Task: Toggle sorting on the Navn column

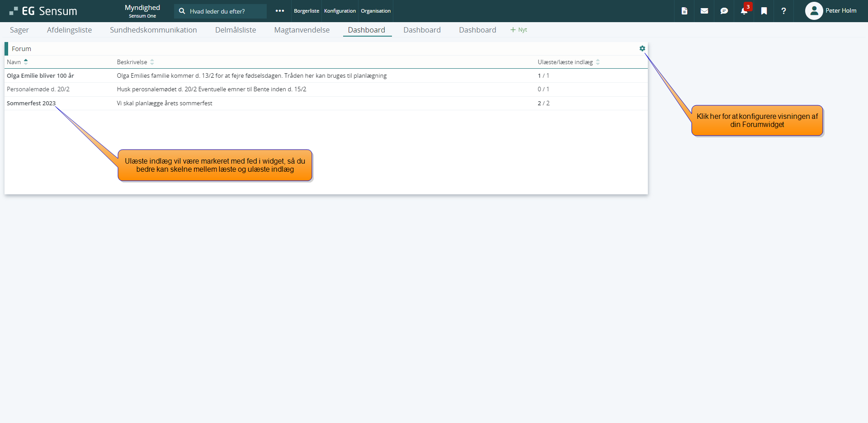Action: coord(25,61)
